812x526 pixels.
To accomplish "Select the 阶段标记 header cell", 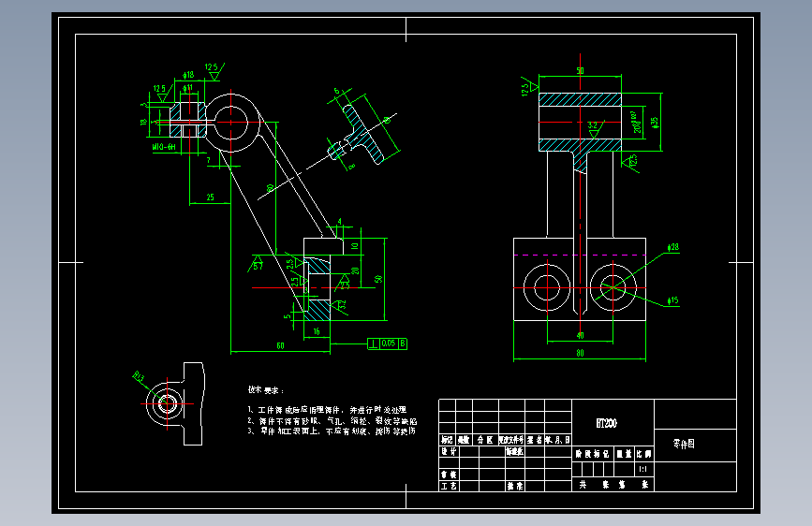I will point(592,454).
